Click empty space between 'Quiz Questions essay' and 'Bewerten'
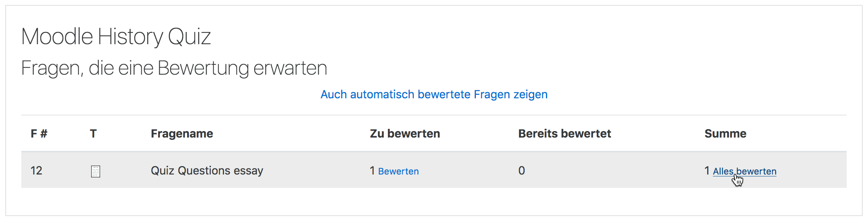Screen dimensions: 868x221 pyautogui.click(x=316, y=171)
